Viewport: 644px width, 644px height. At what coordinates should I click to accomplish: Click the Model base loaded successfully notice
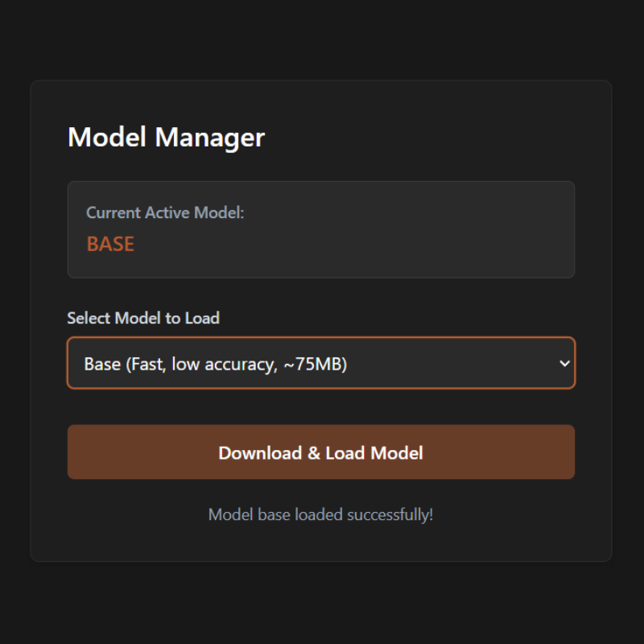(320, 514)
